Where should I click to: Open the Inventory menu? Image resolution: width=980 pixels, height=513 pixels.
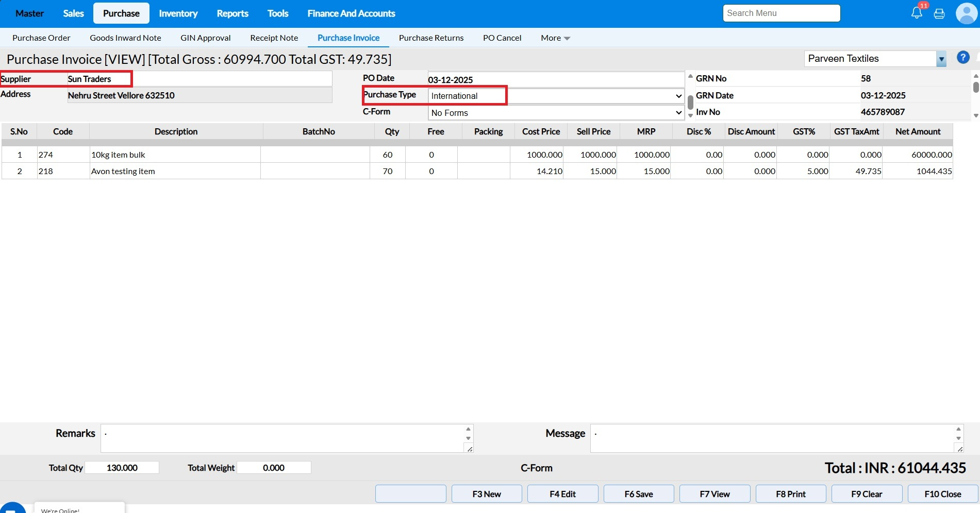pyautogui.click(x=178, y=13)
